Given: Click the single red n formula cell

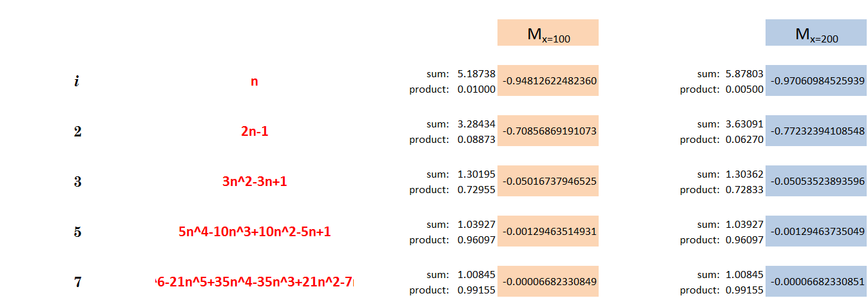Looking at the screenshot, I should [254, 82].
